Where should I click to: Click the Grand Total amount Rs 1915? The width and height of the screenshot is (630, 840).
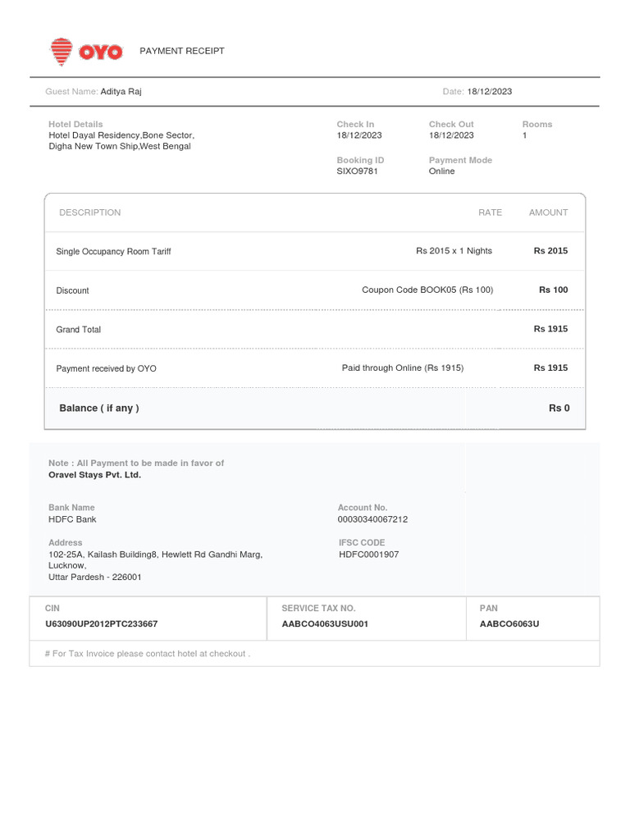(550, 329)
